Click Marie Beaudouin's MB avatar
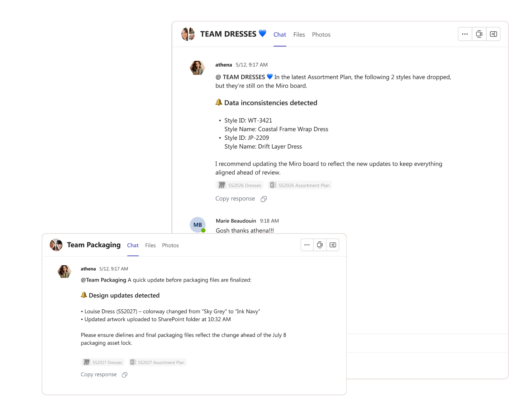Viewport: 532px width, 416px height. tap(198, 225)
